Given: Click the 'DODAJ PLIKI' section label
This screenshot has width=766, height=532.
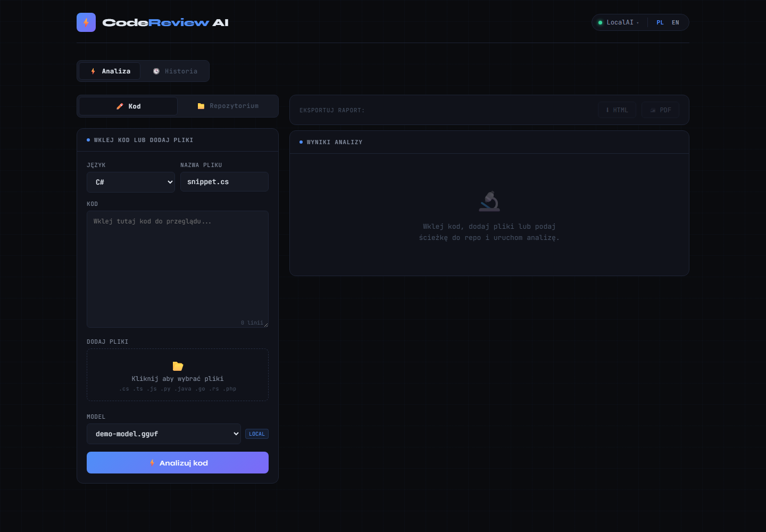Looking at the screenshot, I should [107, 342].
